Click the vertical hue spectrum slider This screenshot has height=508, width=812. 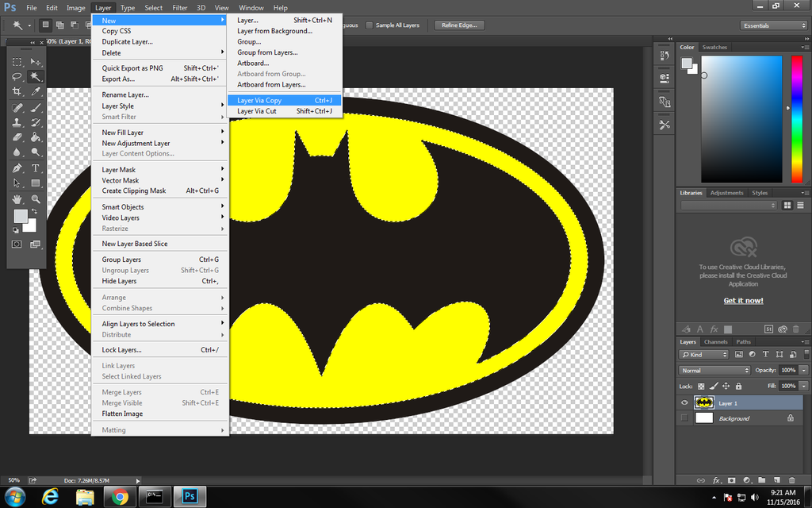click(796, 119)
